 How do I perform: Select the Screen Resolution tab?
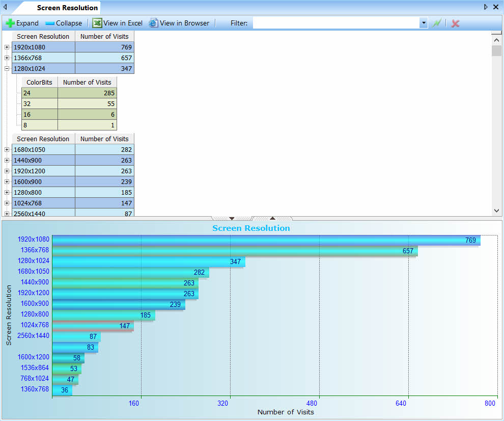click(67, 8)
